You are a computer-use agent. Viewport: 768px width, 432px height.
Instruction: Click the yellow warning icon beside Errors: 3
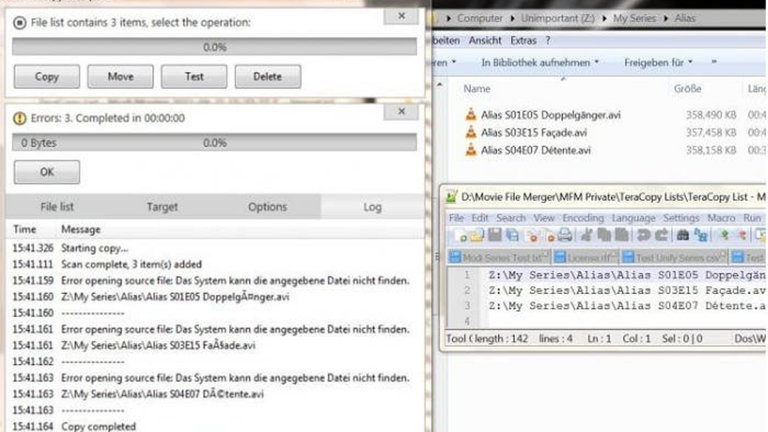tap(18, 118)
